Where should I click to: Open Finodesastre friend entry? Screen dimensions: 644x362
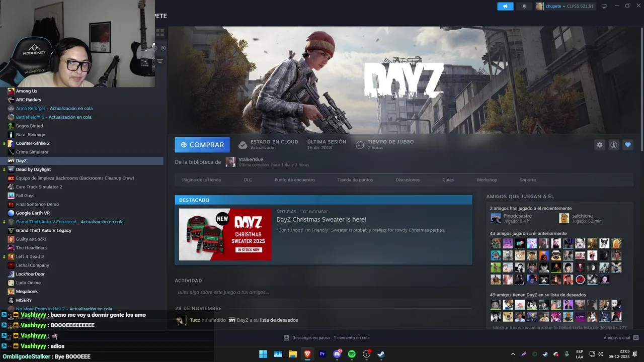[518, 216]
